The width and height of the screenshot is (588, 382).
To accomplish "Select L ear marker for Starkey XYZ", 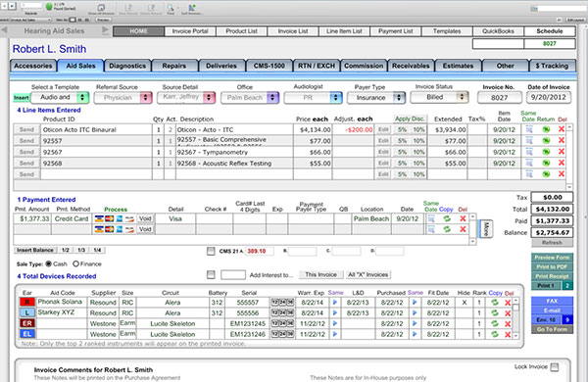I will click(27, 312).
